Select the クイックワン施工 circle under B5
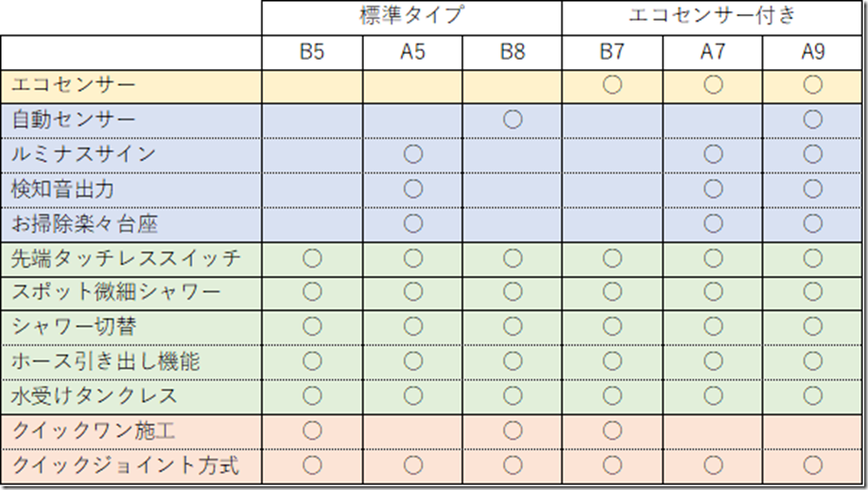Image resolution: width=868 pixels, height=490 pixels. tap(312, 430)
